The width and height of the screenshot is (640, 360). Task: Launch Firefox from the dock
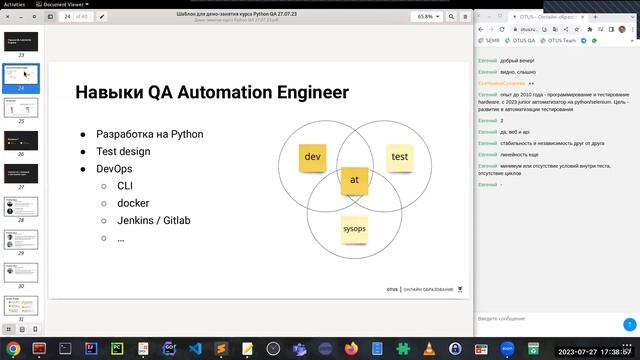351,349
